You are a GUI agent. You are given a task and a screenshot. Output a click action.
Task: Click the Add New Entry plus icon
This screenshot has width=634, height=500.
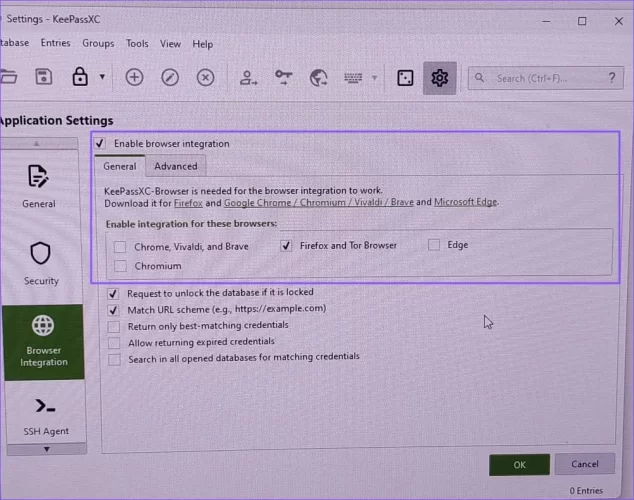point(134,78)
